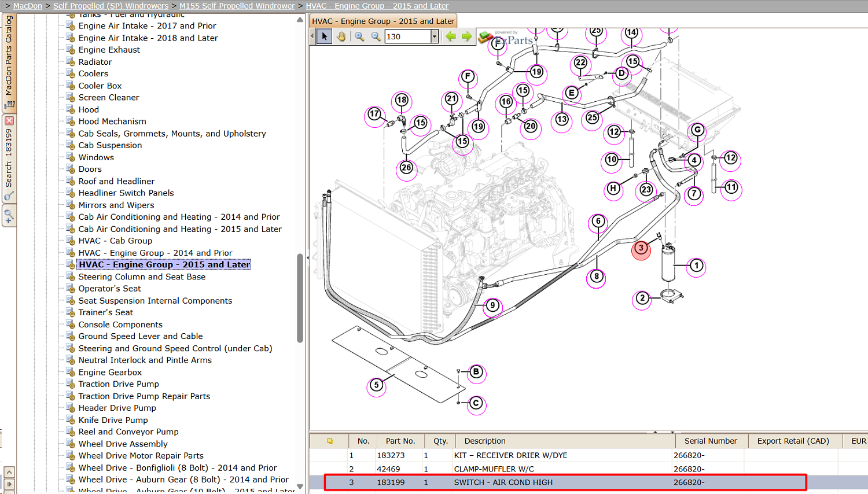
Task: Open Roof and Headliner in the tree
Action: coord(116,181)
